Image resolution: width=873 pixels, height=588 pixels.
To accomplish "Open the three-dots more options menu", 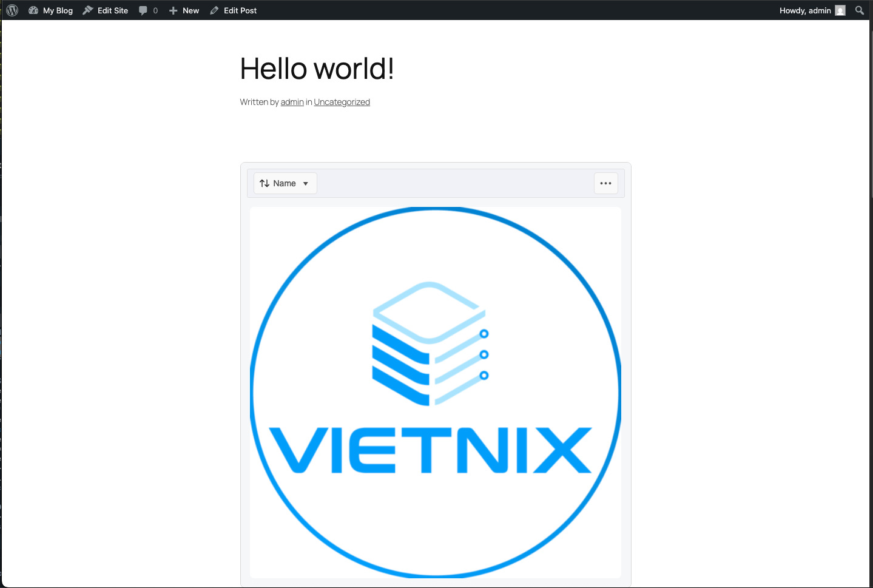I will click(605, 183).
